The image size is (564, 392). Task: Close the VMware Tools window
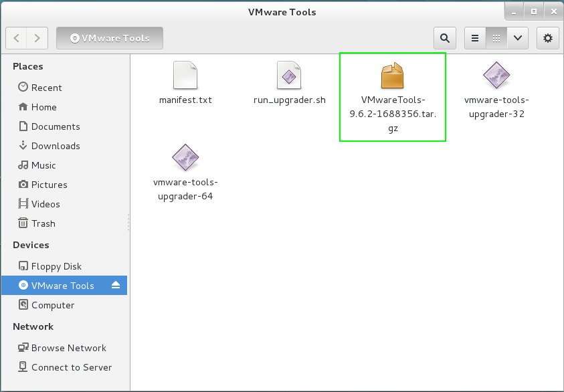coord(554,12)
